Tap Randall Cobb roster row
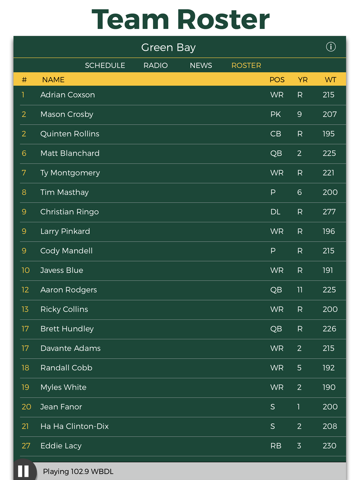 point(180,368)
